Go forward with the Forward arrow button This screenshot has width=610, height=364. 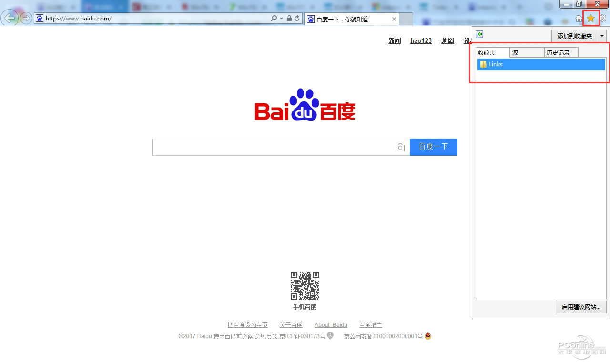tap(27, 18)
